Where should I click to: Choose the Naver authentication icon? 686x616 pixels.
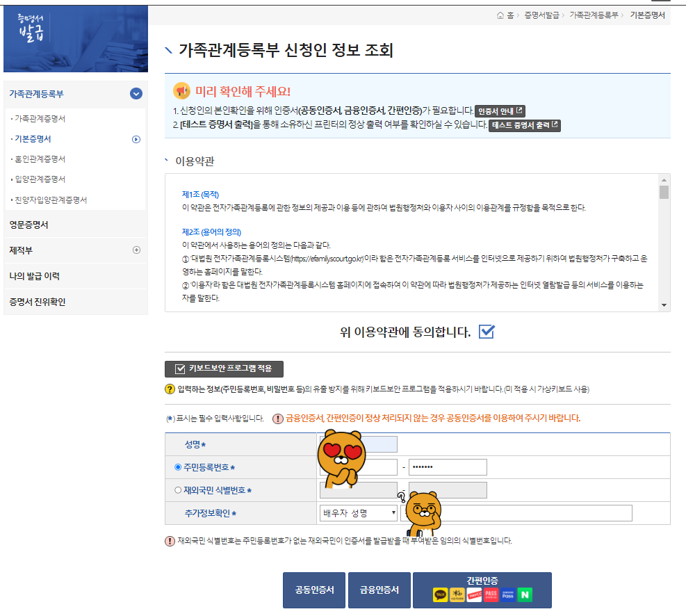click(525, 594)
